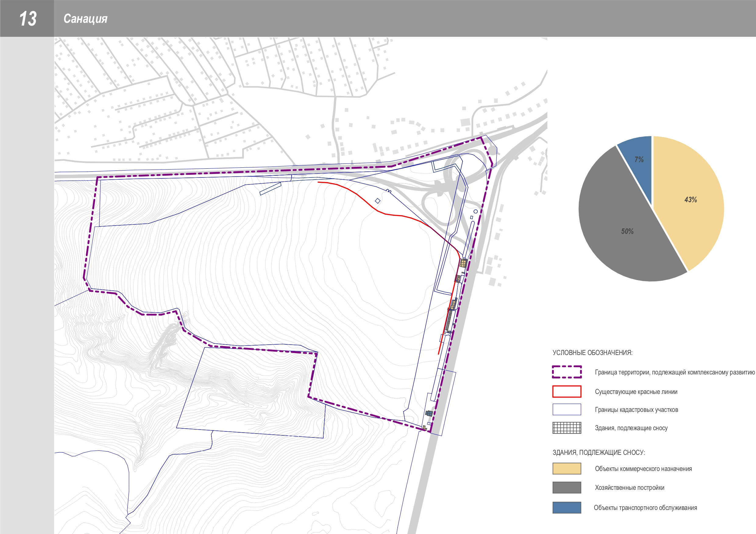Select the yellow commercial objects swatch
The image size is (756, 534).
(x=566, y=469)
